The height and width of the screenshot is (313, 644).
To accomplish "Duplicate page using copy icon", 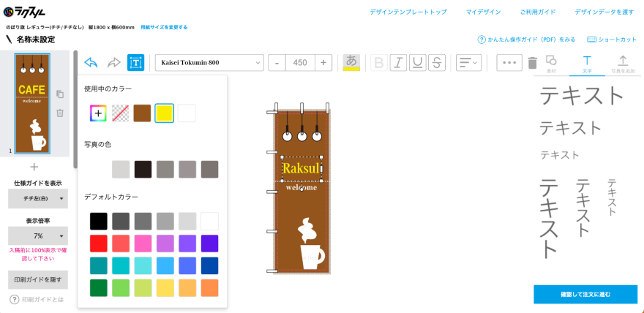I will (60, 94).
